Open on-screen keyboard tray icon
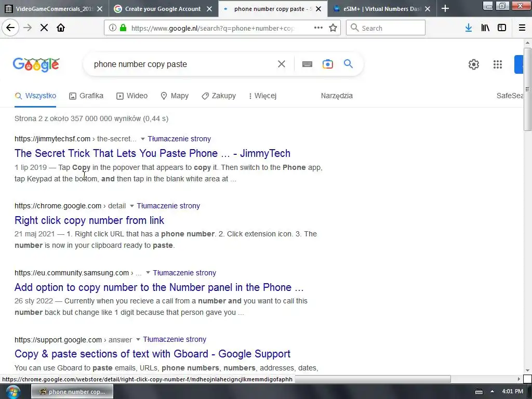This screenshot has height=399, width=532. pos(478,392)
